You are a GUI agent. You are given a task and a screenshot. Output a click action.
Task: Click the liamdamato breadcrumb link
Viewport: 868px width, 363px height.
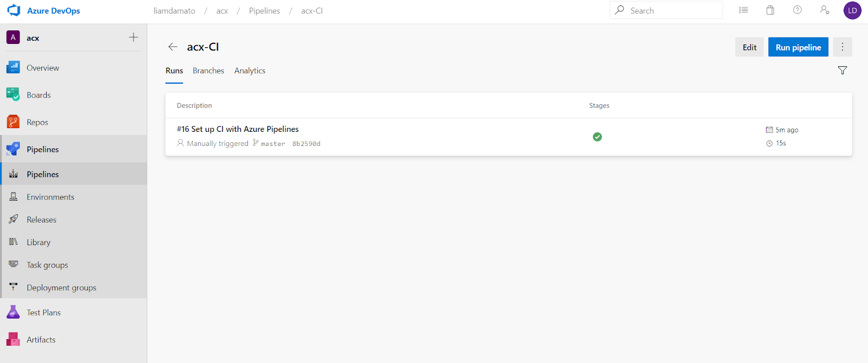[x=174, y=11]
